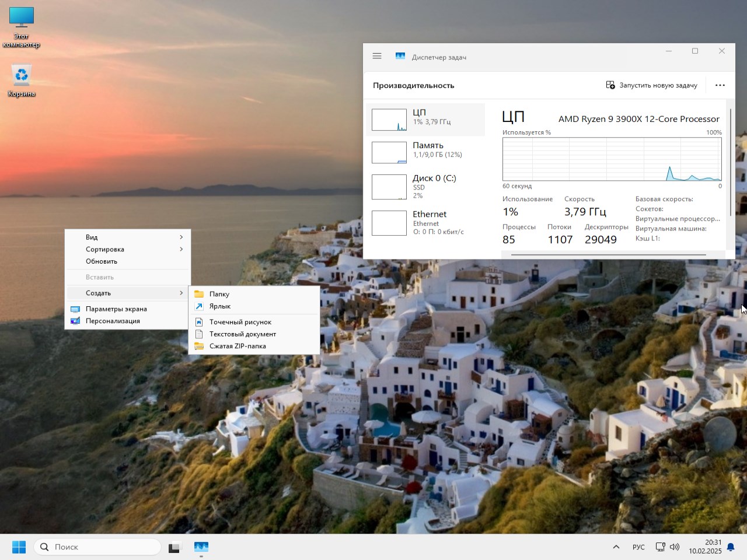747x560 pixels.
Task: Show hidden system tray icons
Action: coord(616,547)
